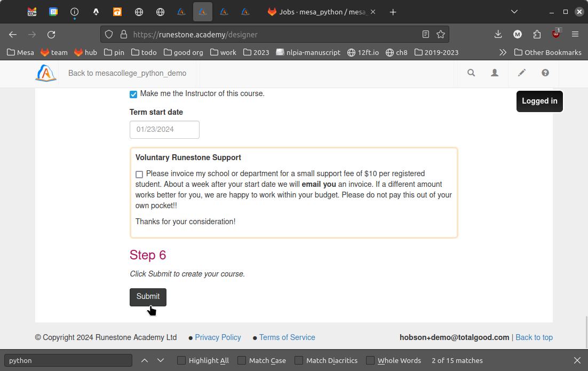Reload the page with the refresh button
This screenshot has height=371, width=588.
(x=51, y=34)
